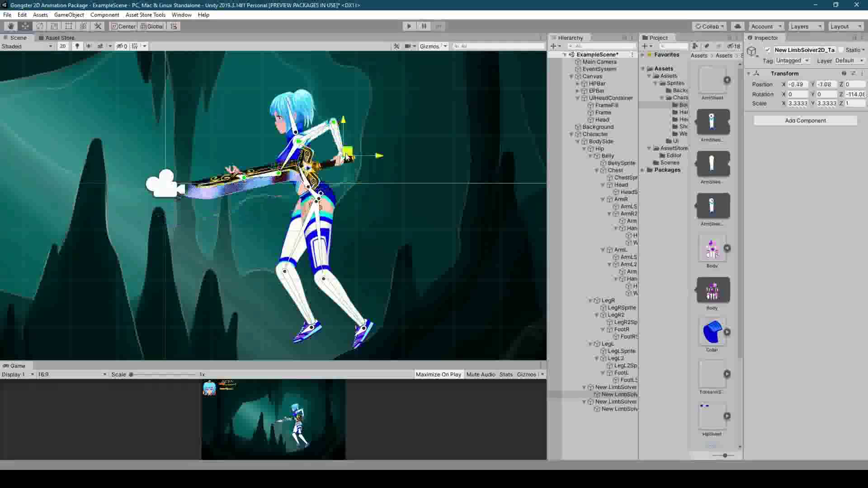This screenshot has width=868, height=488.
Task: Select the Rect Transform tool
Action: [x=69, y=26]
